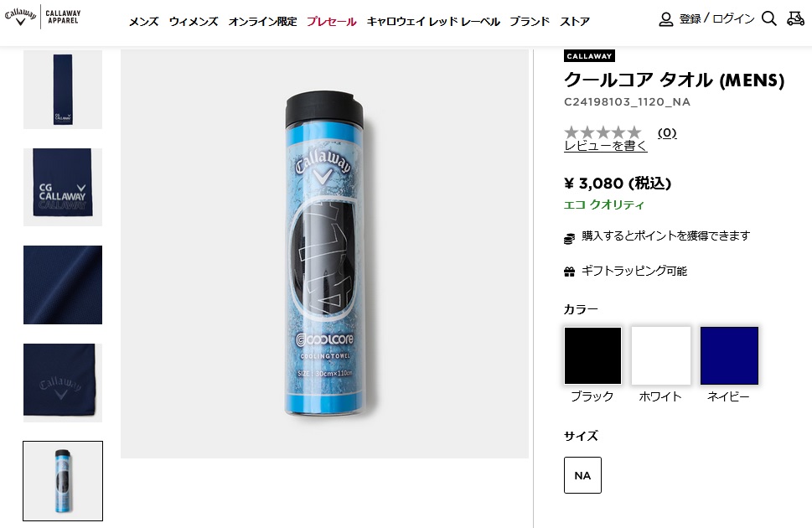Open the (0) review count link
812x528 pixels.
pyautogui.click(x=667, y=133)
